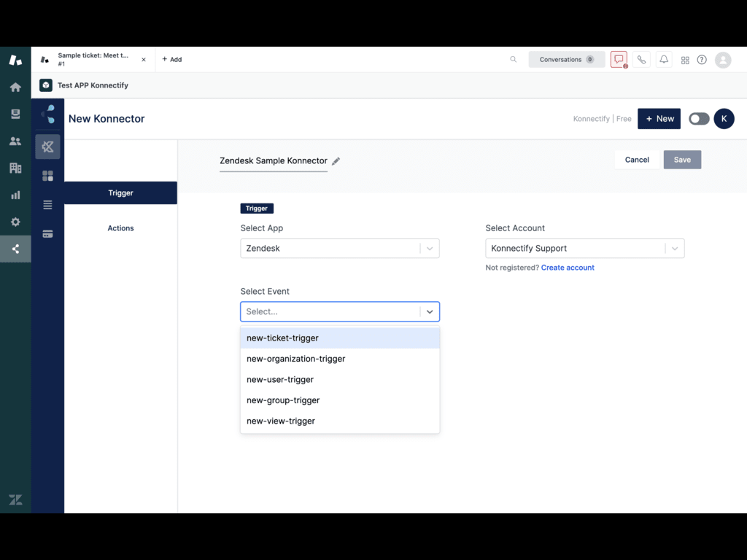Select the new-view-trigger option
The height and width of the screenshot is (560, 747).
coord(281,421)
